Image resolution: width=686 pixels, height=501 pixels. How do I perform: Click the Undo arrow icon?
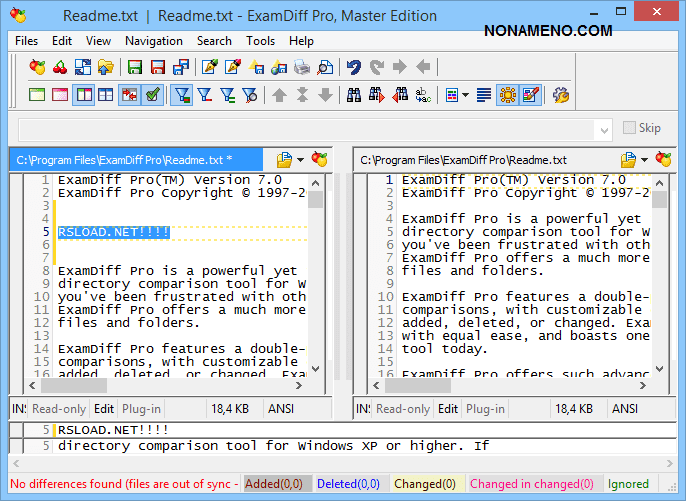pos(354,67)
